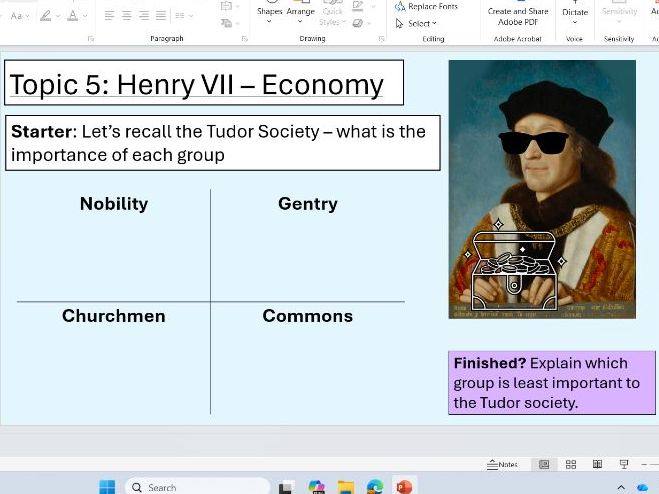Center the text alignment
Image resolution: width=659 pixels, height=494 pixels.
(127, 16)
